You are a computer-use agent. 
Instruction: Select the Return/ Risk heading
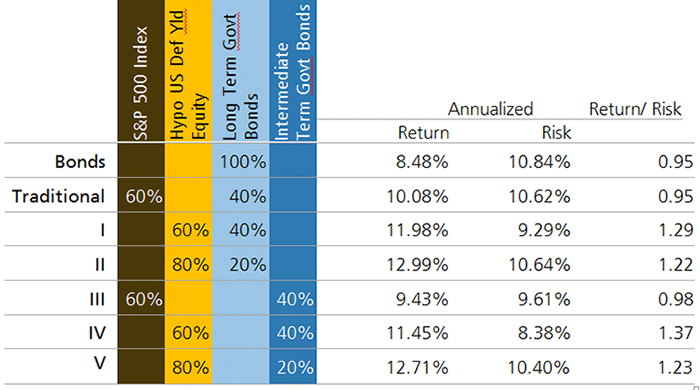point(635,109)
